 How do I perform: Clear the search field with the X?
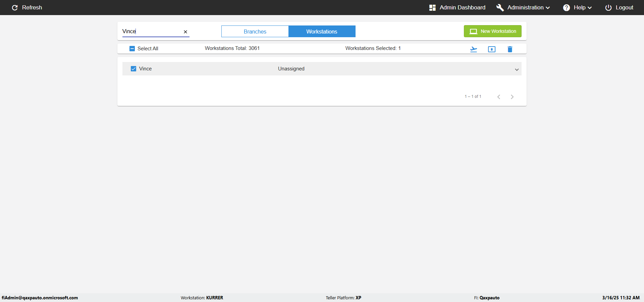pyautogui.click(x=185, y=32)
